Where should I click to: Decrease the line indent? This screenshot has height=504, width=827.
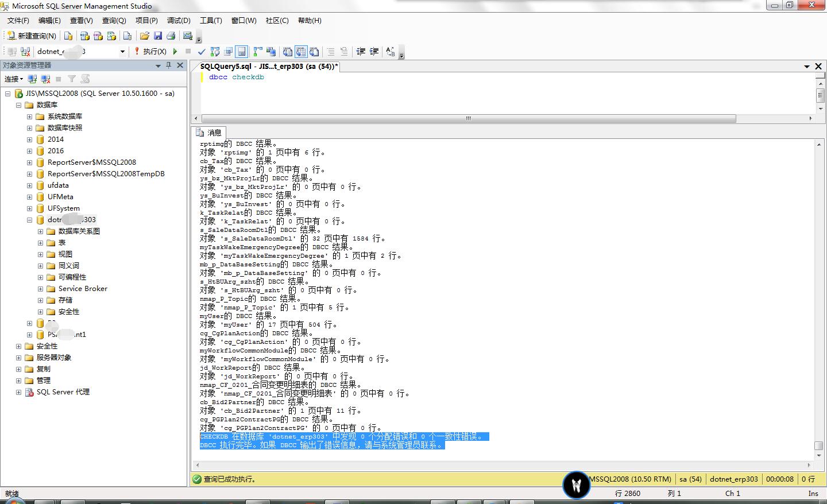coord(361,51)
